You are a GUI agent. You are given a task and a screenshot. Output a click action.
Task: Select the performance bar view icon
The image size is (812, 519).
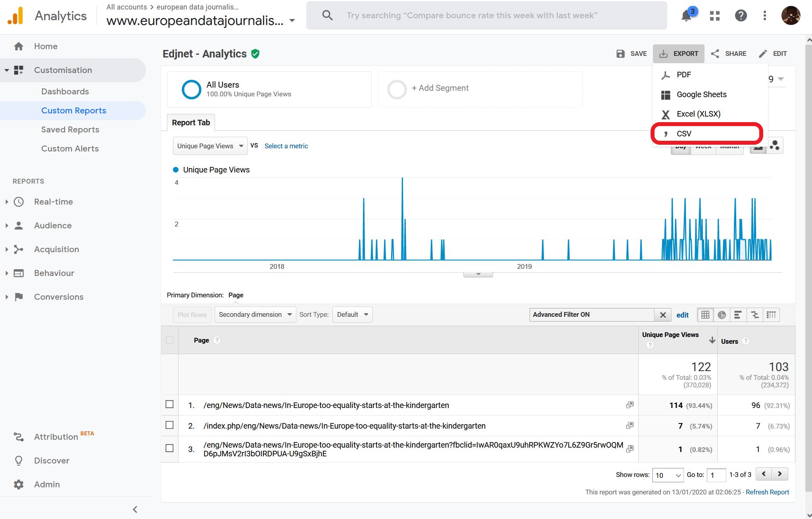[x=738, y=315]
